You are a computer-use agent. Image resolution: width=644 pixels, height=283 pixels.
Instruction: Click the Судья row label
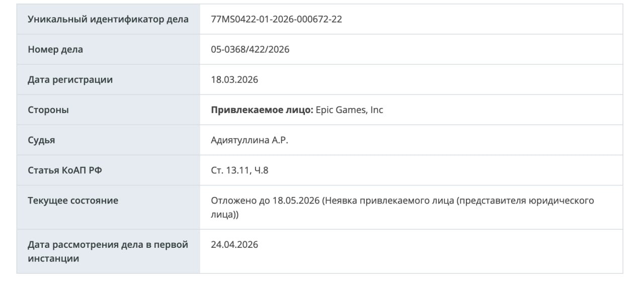pyautogui.click(x=41, y=140)
